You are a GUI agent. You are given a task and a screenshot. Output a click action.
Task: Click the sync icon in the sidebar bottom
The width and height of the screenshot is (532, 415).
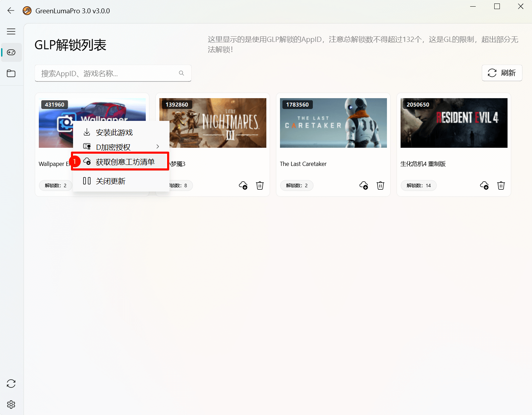click(x=11, y=384)
